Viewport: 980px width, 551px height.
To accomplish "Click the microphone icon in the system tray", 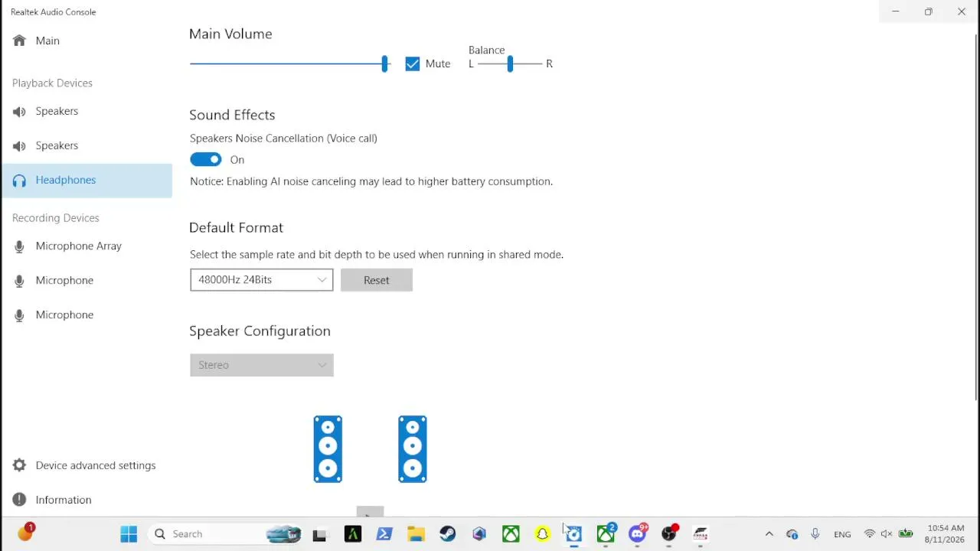I will 815,534.
